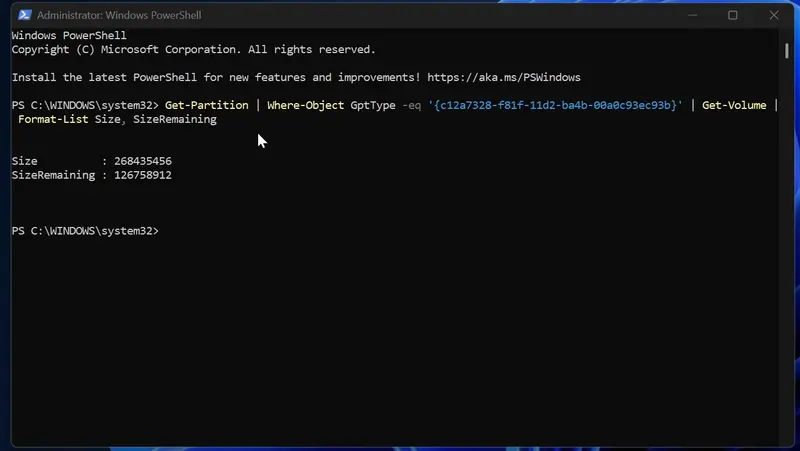Close the Administrator PowerShell window
The image size is (800, 451).
[x=774, y=15]
